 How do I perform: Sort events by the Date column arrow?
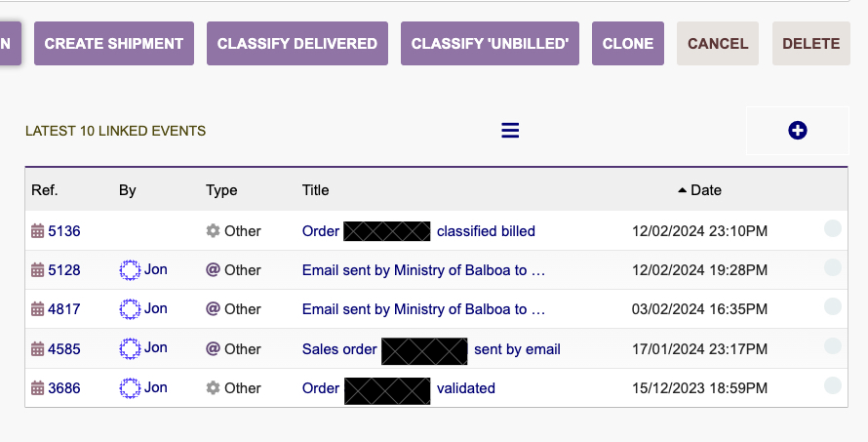pos(682,190)
